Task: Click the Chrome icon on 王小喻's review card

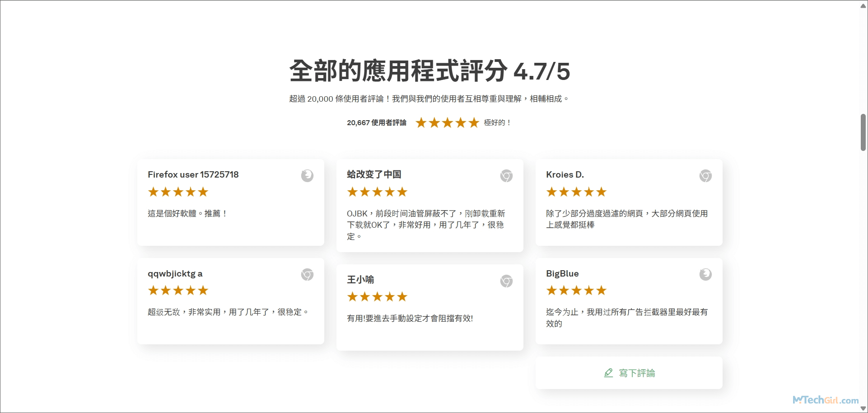Action: click(506, 281)
